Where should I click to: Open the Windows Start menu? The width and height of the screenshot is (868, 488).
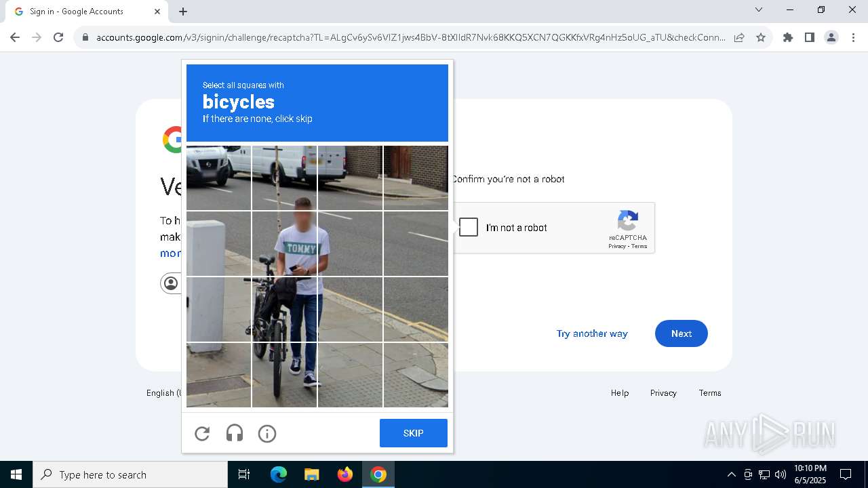[16, 474]
